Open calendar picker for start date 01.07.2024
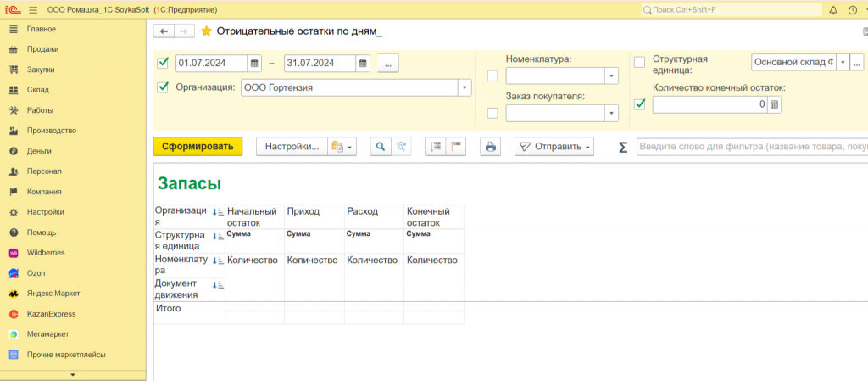 [254, 64]
